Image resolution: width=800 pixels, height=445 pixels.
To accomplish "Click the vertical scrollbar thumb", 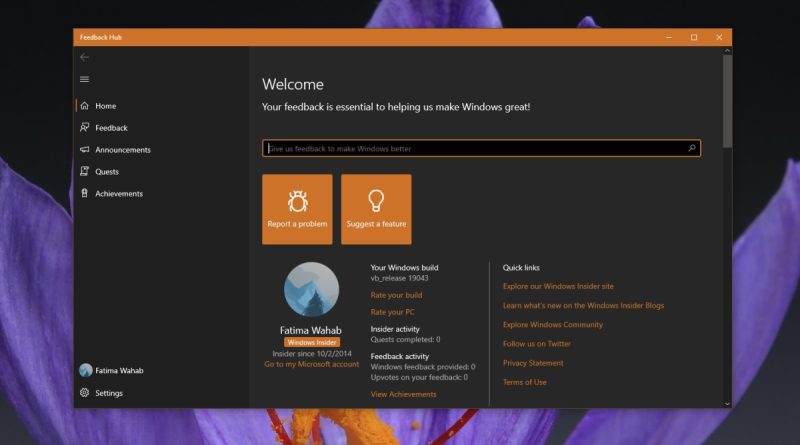I will tap(727, 101).
